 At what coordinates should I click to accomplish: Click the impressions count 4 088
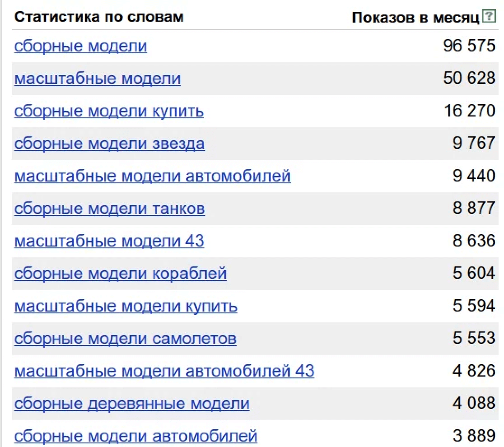[x=473, y=403]
